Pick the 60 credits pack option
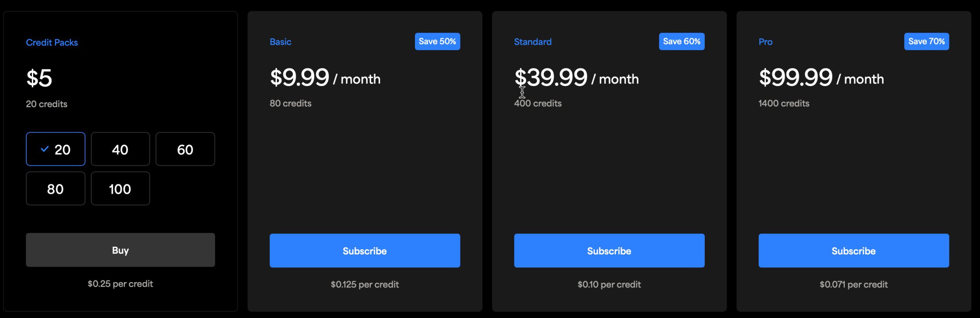The height and width of the screenshot is (318, 980). pos(185,149)
